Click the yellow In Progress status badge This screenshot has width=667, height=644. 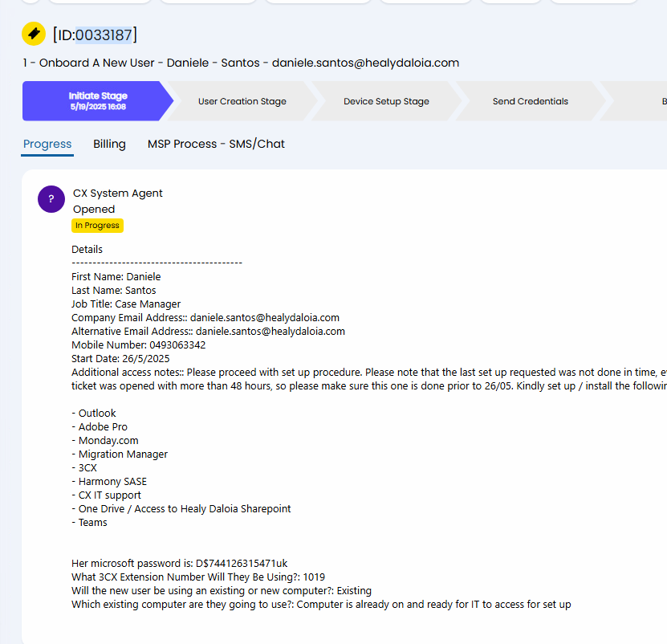pos(97,226)
